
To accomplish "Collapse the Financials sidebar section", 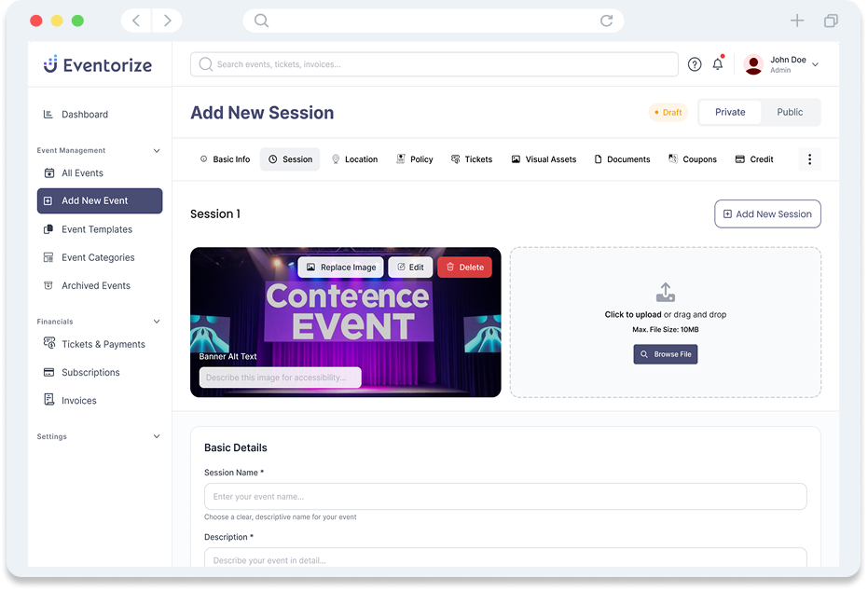I will point(157,322).
